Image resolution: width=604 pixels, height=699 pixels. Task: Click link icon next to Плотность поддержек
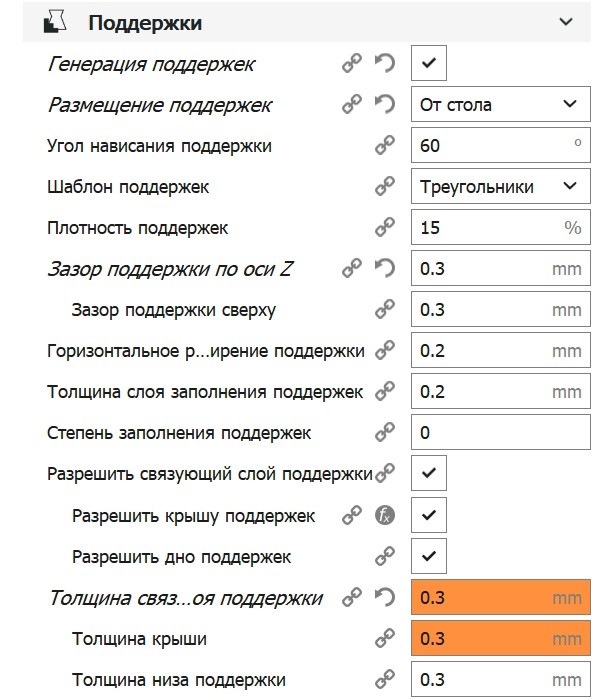[x=385, y=228]
